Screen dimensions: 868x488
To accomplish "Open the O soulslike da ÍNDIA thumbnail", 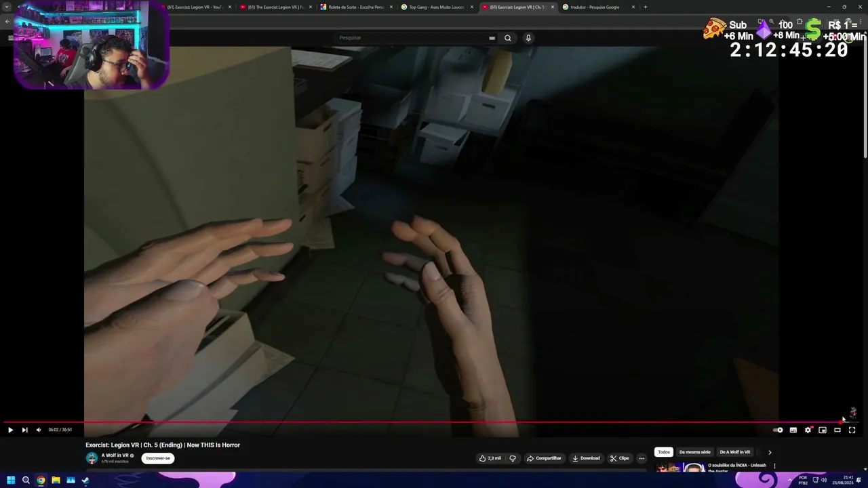I will 680,467.
